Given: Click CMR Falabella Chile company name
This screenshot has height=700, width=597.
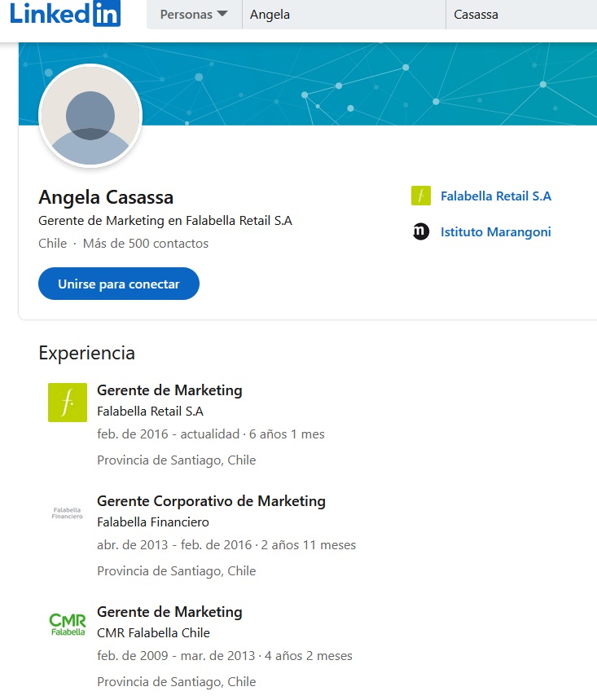Looking at the screenshot, I should (153, 632).
